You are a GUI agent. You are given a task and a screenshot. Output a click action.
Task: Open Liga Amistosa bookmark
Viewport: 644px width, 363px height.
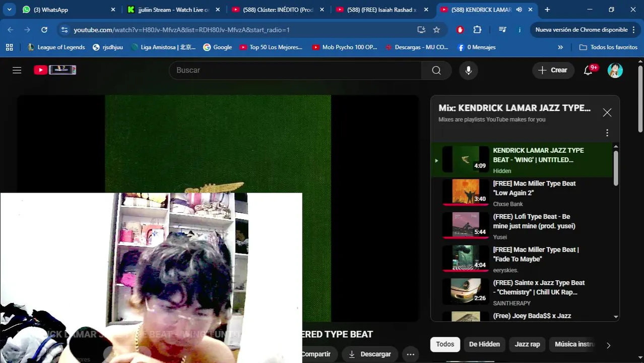tap(163, 47)
